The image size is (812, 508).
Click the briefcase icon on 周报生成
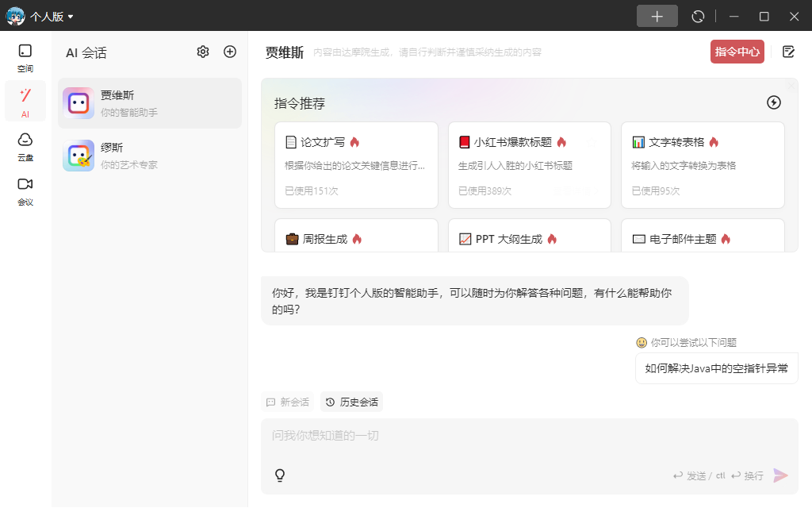click(292, 239)
